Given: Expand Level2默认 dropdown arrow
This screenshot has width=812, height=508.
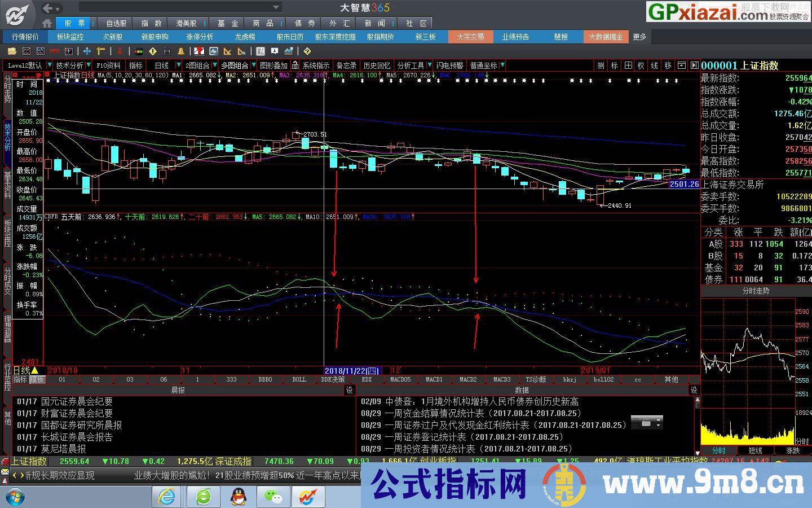Looking at the screenshot, I should pos(50,65).
